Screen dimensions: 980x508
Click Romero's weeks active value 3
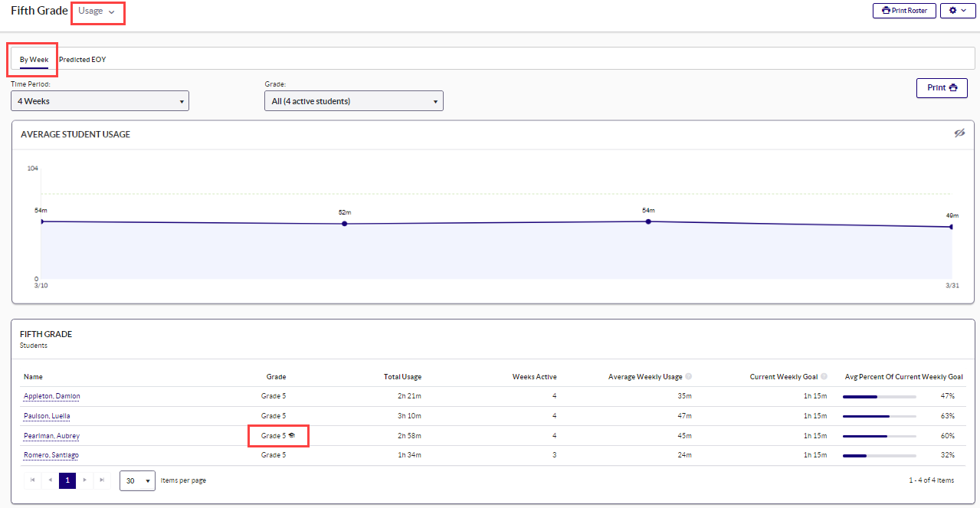(x=554, y=455)
